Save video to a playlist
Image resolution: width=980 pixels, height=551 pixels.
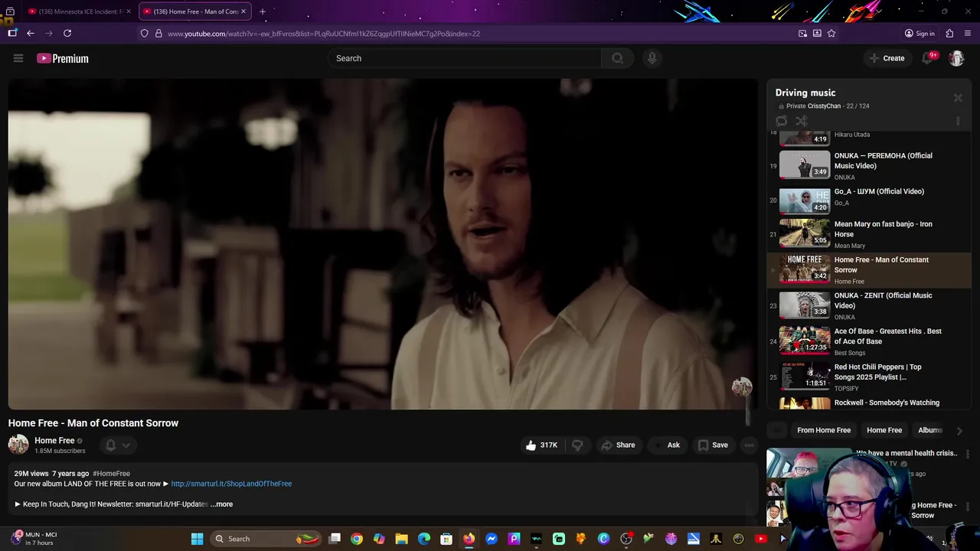tap(713, 445)
